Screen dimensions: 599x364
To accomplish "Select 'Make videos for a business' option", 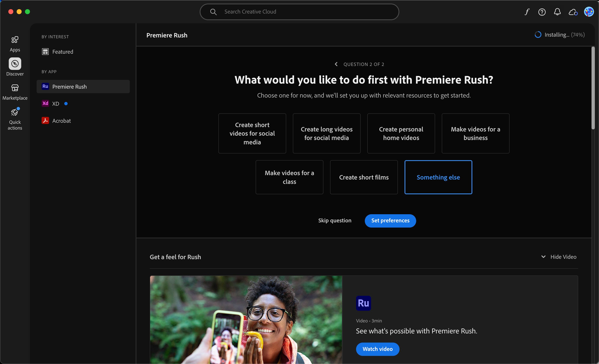I will [x=475, y=134].
